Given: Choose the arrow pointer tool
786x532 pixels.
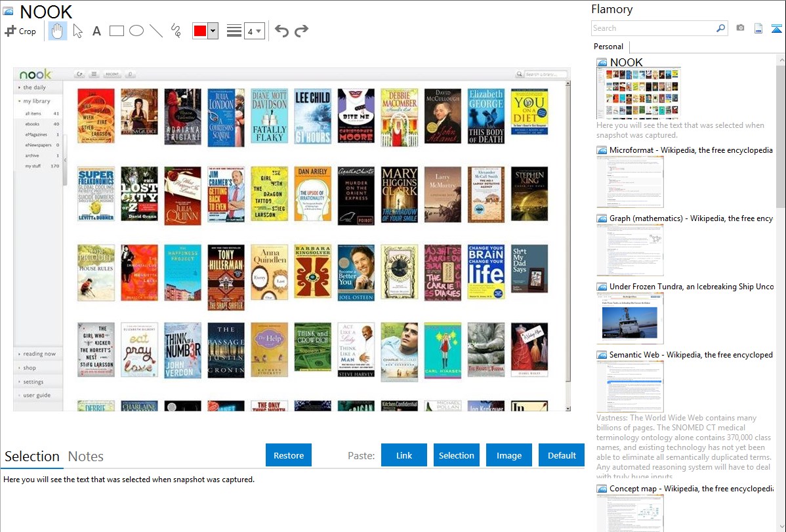Looking at the screenshot, I should [x=77, y=31].
